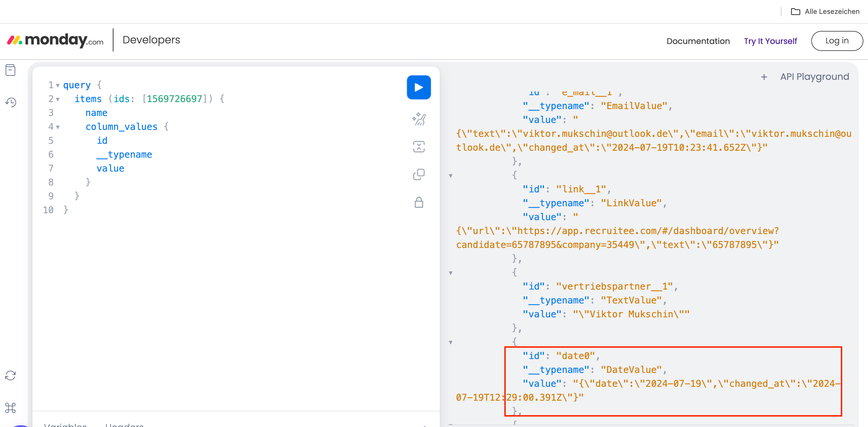Go to monday.com logo home
Screen dimensions: 868x427
coord(55,40)
